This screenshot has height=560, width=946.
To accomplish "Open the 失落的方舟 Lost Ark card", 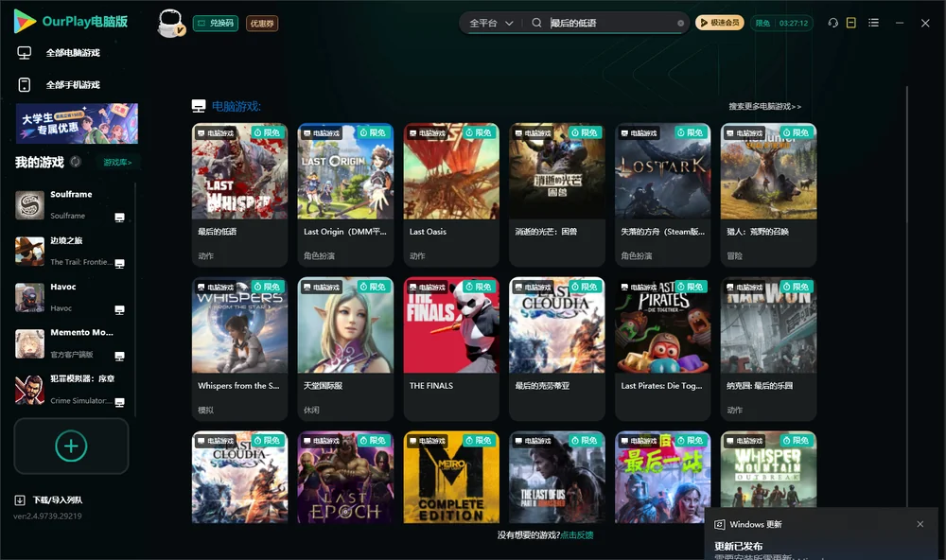I will coord(662,195).
